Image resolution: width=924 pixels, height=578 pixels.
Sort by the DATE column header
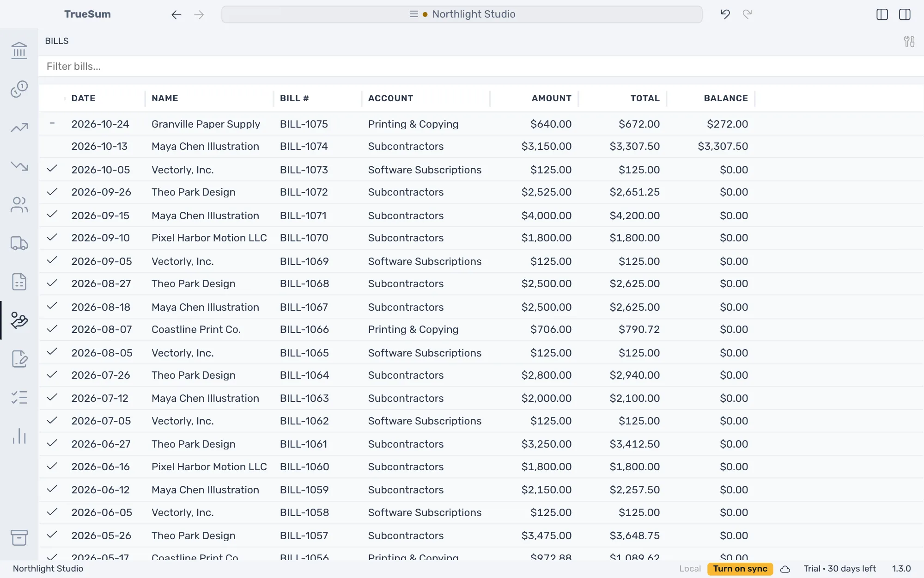coord(83,98)
